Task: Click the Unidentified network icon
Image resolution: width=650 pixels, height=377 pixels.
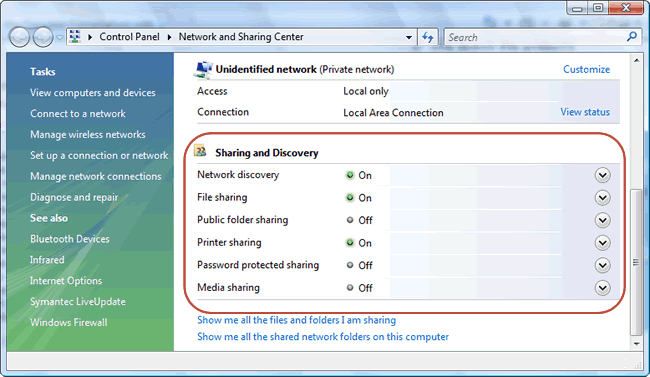Action: point(203,70)
